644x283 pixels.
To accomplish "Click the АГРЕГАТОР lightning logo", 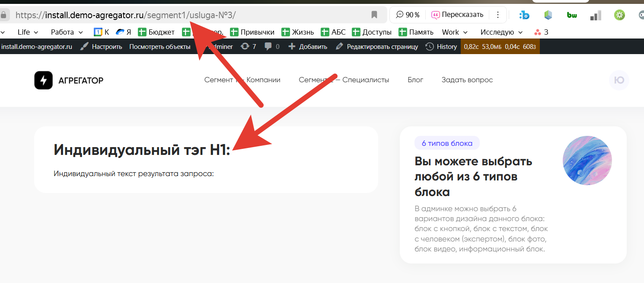I will [x=43, y=80].
